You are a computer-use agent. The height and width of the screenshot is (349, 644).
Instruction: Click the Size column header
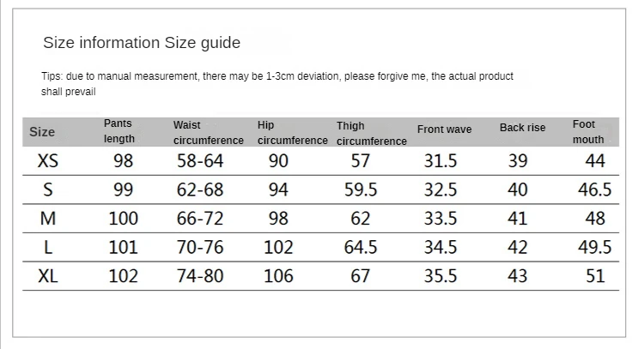(42, 132)
